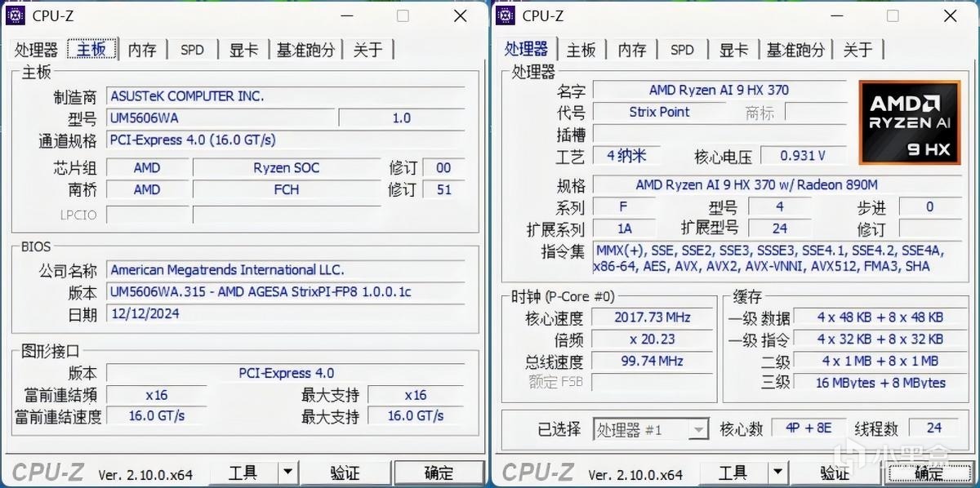Click 确定 button in right window
Screen dimensions: 980x488
click(x=929, y=472)
